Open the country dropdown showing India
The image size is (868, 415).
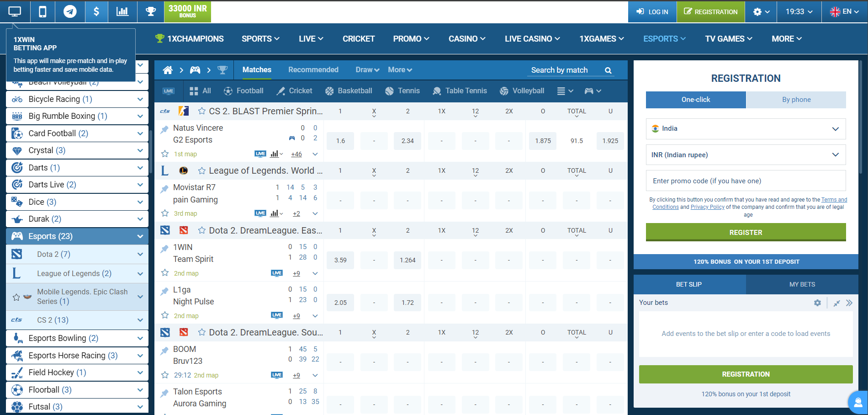[x=746, y=129]
